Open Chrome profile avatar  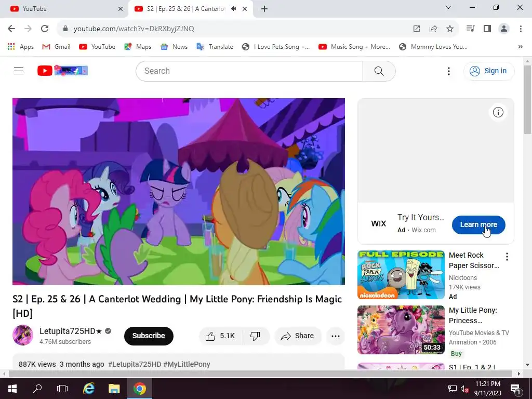click(504, 29)
